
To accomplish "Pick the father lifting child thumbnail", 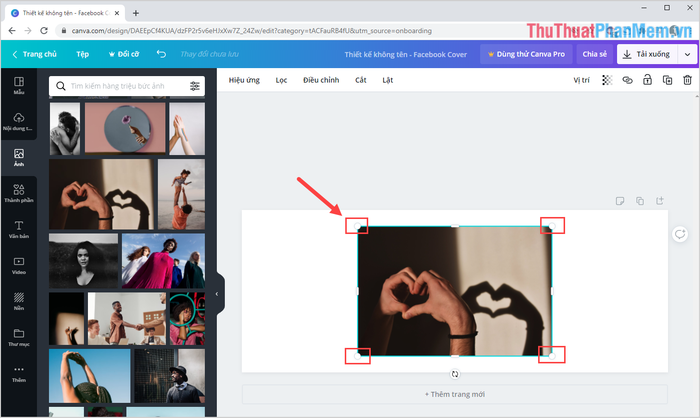I will [x=182, y=194].
